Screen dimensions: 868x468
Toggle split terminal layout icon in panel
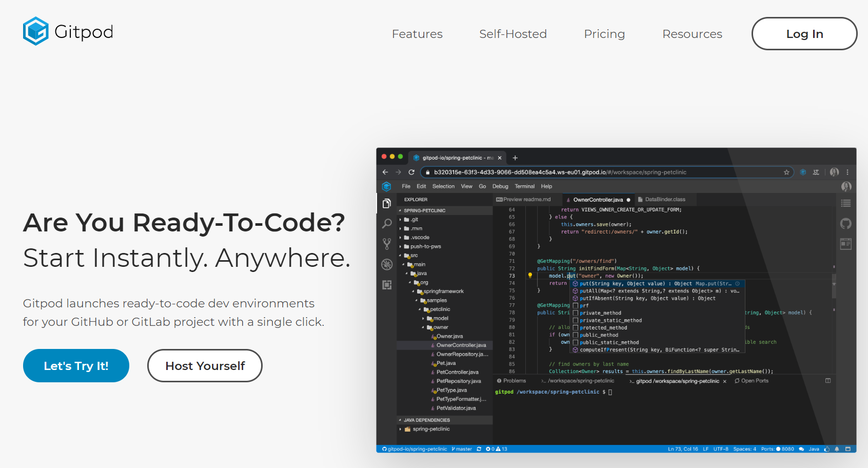pos(828,381)
